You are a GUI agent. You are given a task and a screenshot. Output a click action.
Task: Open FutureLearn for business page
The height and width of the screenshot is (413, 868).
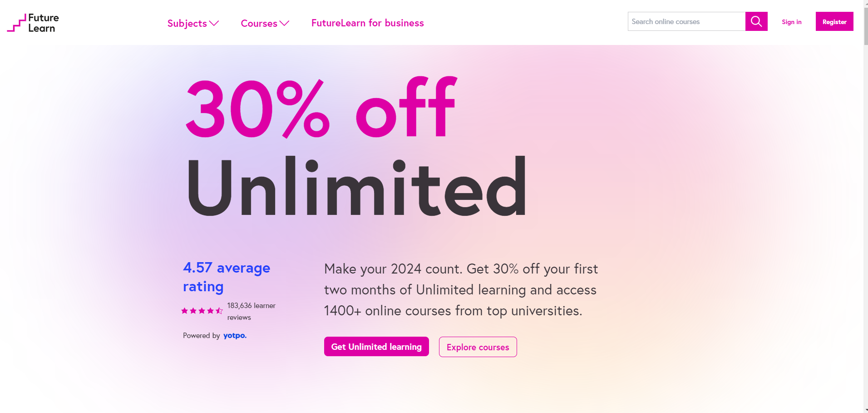pyautogui.click(x=367, y=23)
